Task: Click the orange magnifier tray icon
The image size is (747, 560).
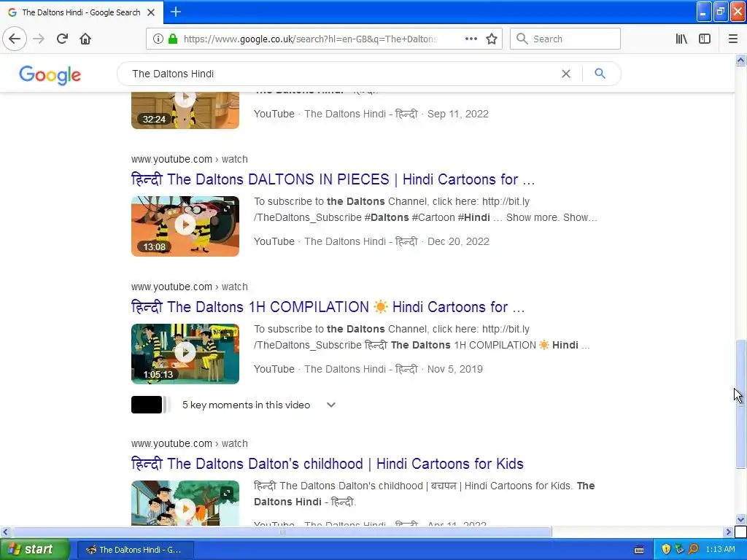Action: (x=693, y=550)
